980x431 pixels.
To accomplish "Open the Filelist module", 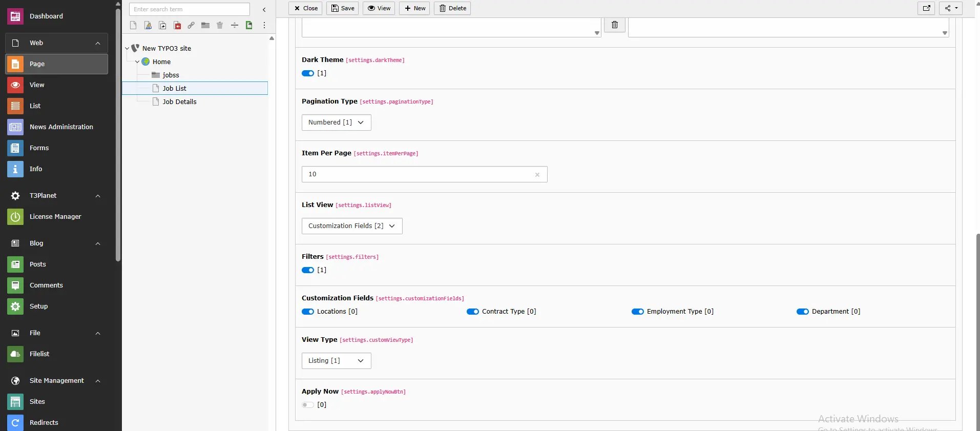I will click(56, 354).
